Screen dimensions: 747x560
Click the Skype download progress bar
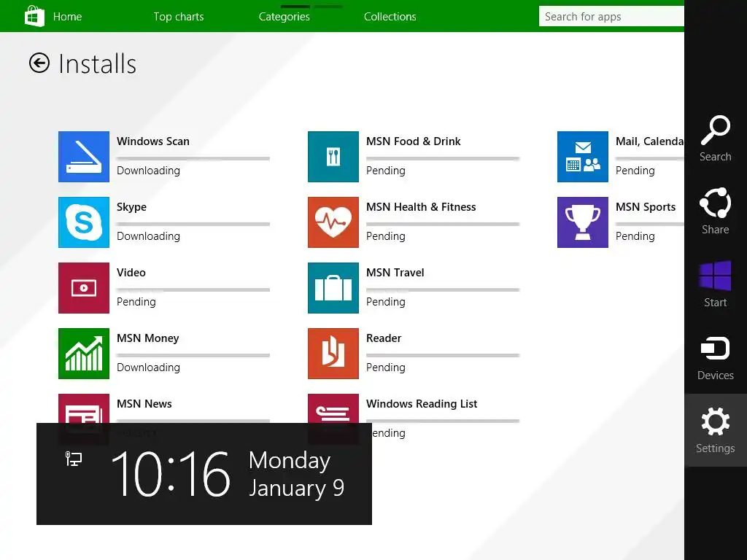[x=193, y=224]
